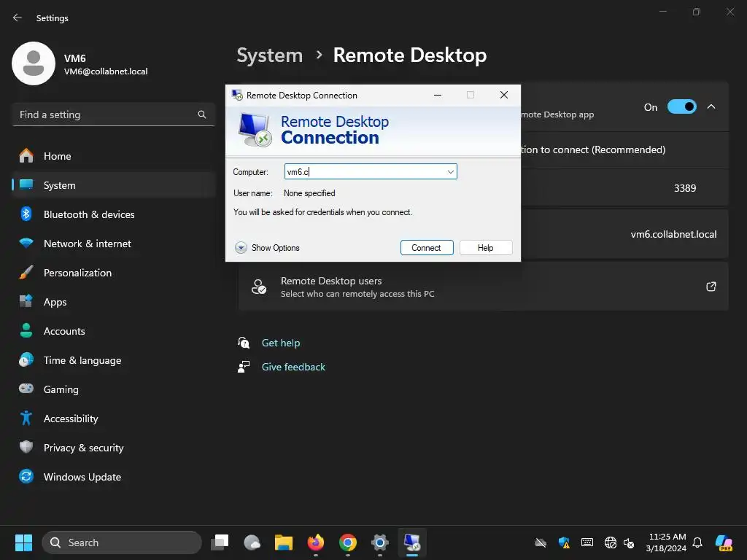The image size is (747, 560).
Task: Open File Explorer from the taskbar
Action: tap(284, 542)
